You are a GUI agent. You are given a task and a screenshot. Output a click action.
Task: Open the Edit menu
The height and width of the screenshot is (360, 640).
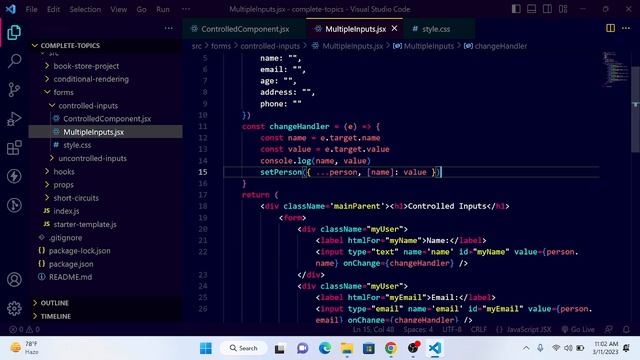53,9
